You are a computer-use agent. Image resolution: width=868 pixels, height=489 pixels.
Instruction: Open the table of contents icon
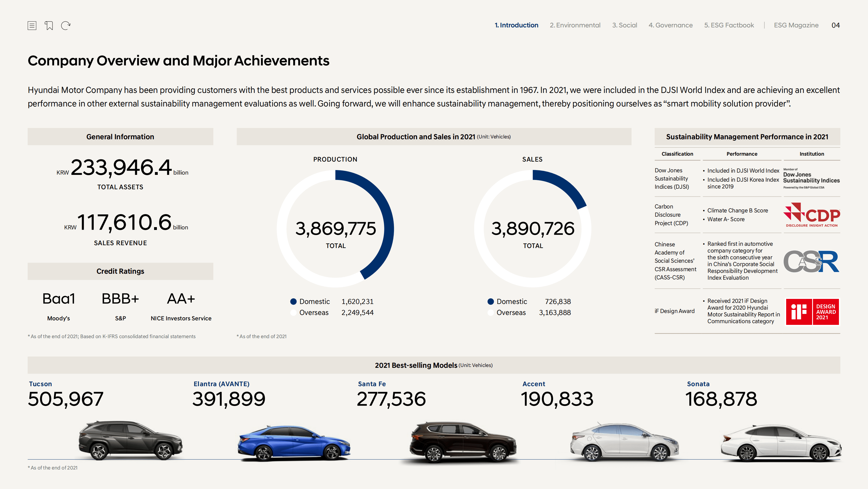[32, 25]
